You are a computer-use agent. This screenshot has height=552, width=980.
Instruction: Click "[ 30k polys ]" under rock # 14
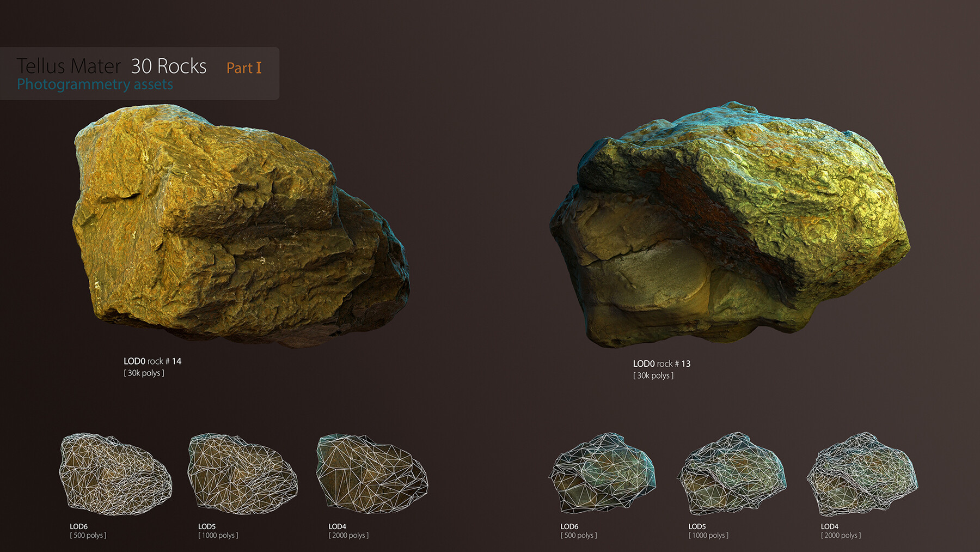(144, 373)
